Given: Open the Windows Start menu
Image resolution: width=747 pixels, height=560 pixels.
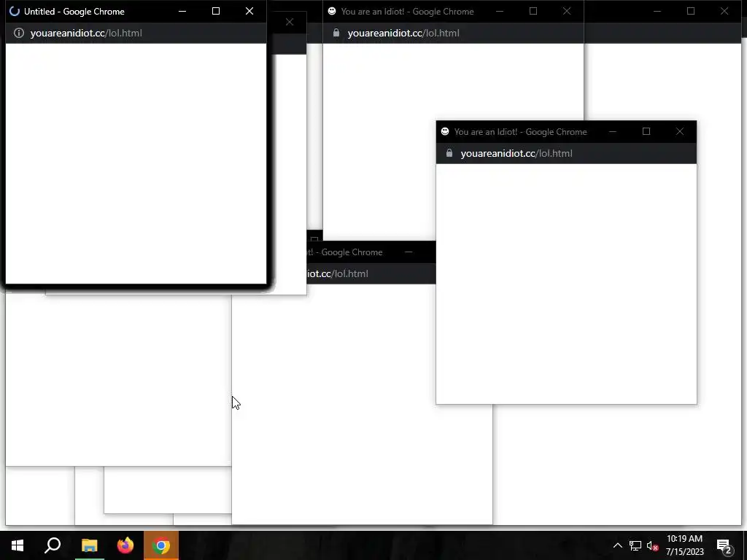Looking at the screenshot, I should click(18, 545).
